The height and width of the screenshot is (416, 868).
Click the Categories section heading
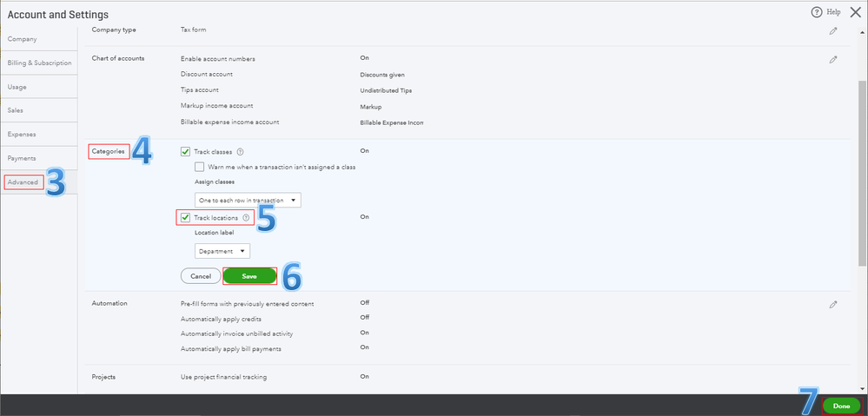pos(109,151)
